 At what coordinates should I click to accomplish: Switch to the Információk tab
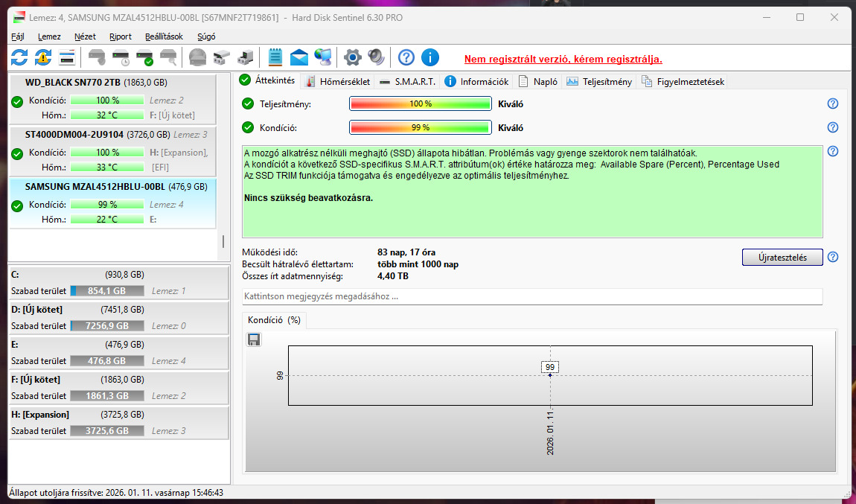[x=476, y=82]
